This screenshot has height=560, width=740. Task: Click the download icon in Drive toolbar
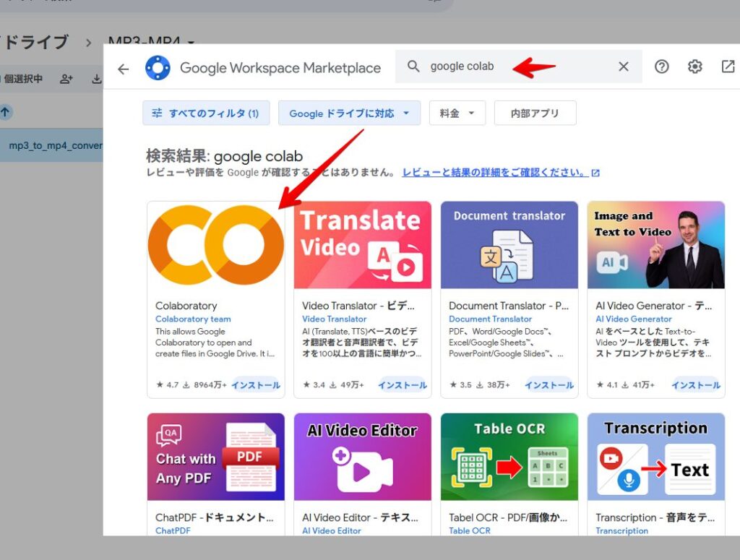click(x=97, y=79)
